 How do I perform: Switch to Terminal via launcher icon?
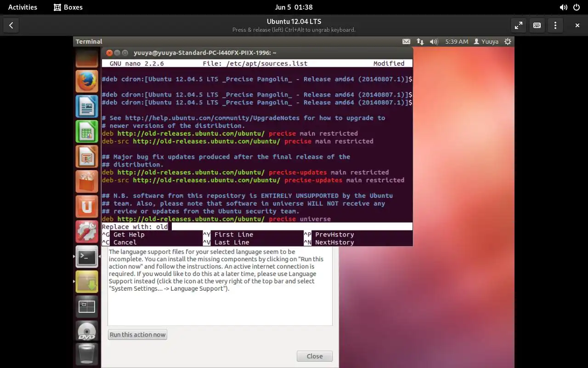tap(87, 257)
